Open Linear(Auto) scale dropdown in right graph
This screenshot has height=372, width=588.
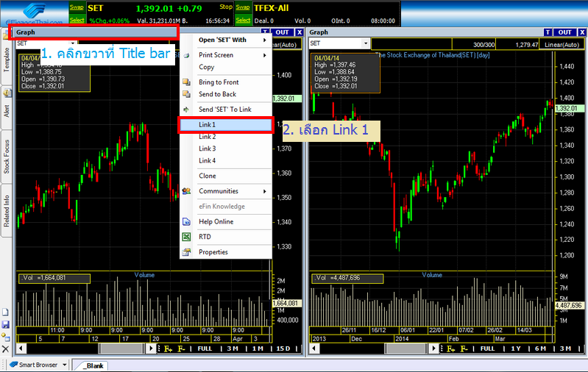click(x=562, y=45)
